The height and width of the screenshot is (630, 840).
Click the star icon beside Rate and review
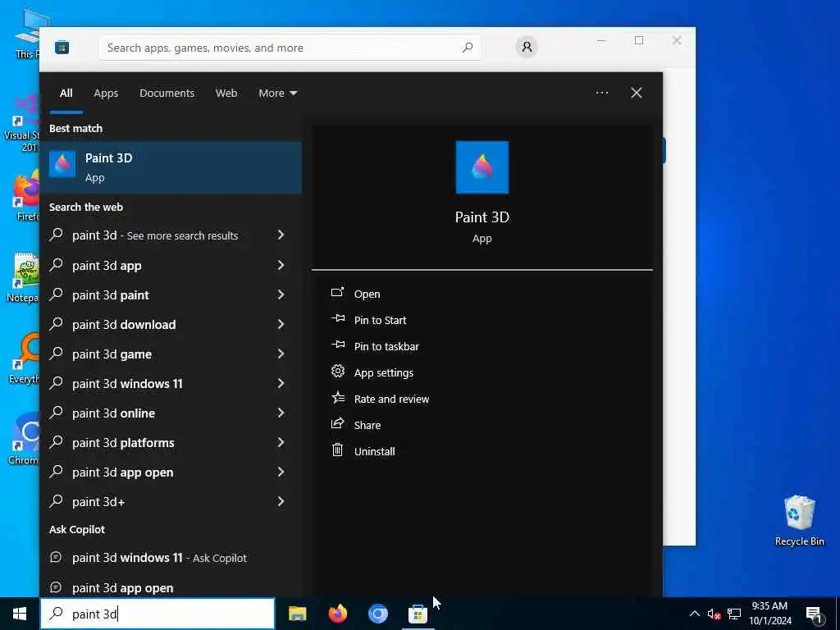[338, 397]
